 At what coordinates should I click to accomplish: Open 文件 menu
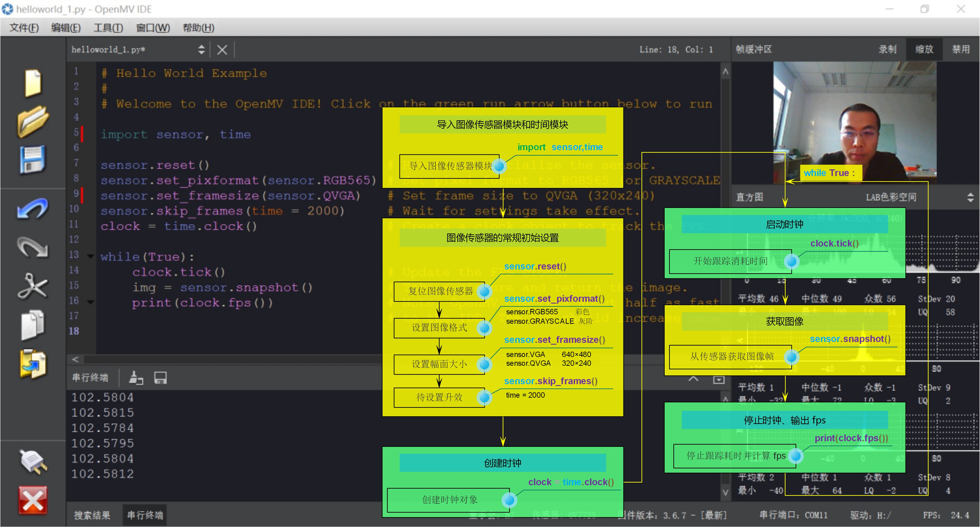coord(24,28)
